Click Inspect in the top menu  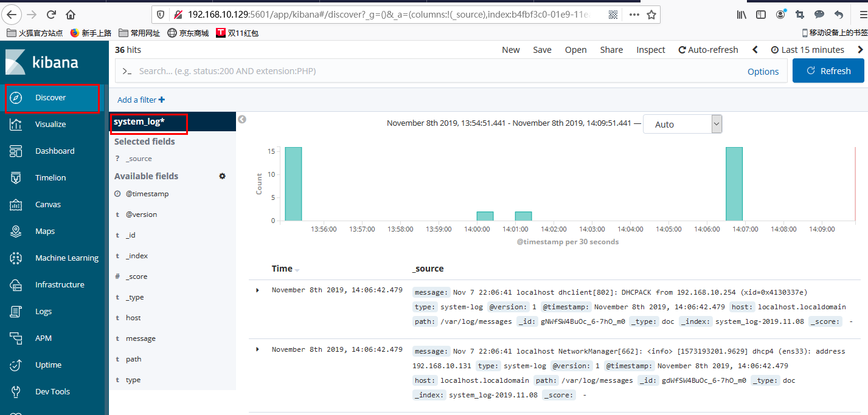[651, 50]
